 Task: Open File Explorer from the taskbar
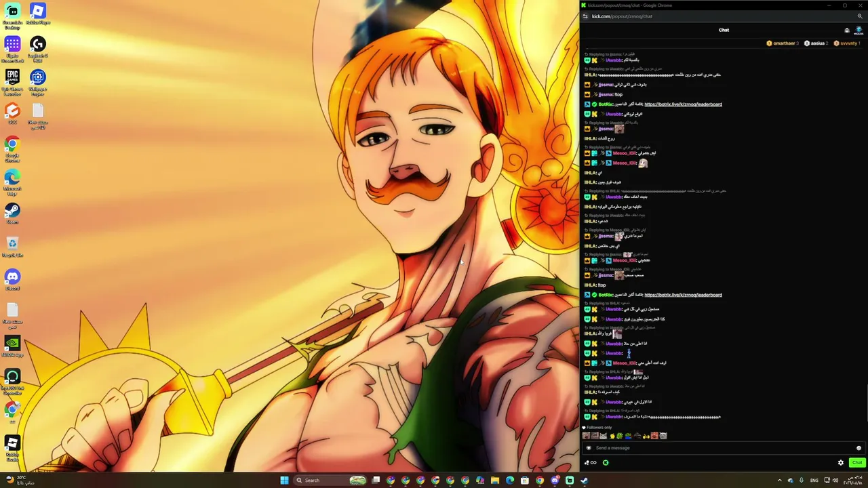click(495, 481)
